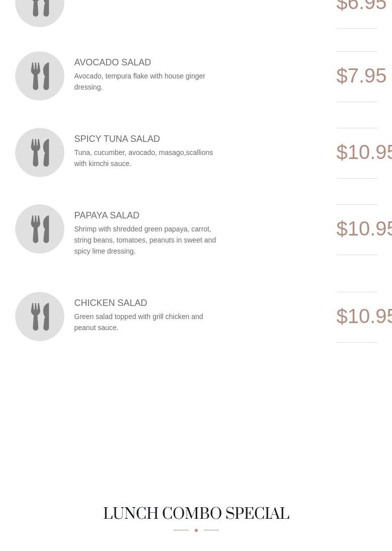Click the dot divider under Lunch Combo Special
Screen dimensions: 392x551
196,530
